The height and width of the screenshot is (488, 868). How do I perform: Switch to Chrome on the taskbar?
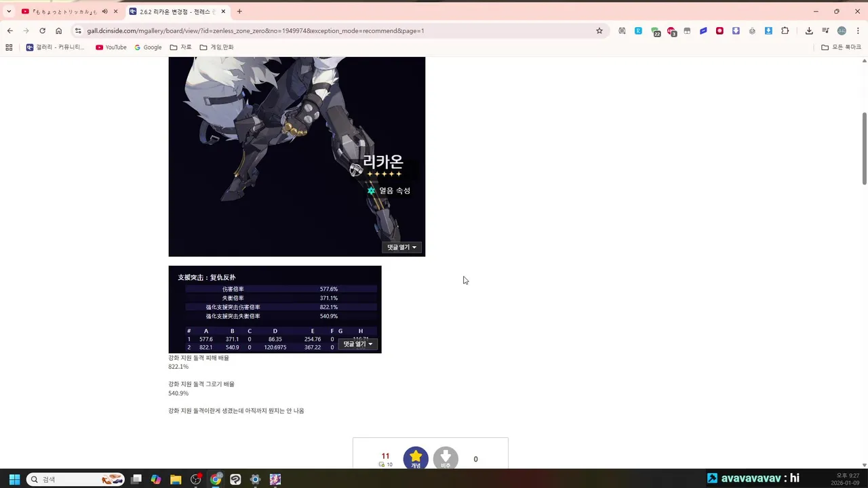click(x=216, y=479)
